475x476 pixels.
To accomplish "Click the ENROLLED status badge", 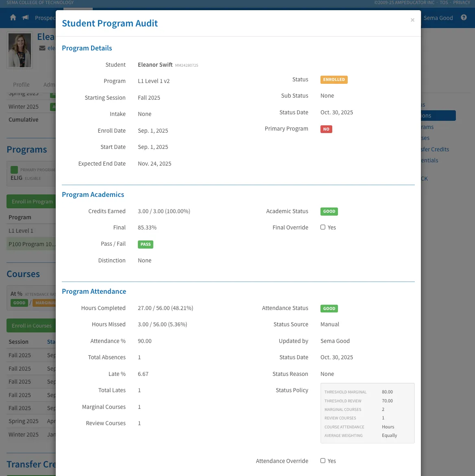I will click(x=334, y=79).
